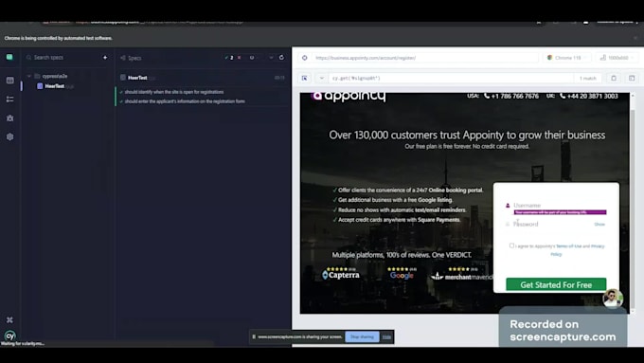The image size is (644, 363).
Task: Click the failed tests red X indicator
Action: tap(239, 58)
